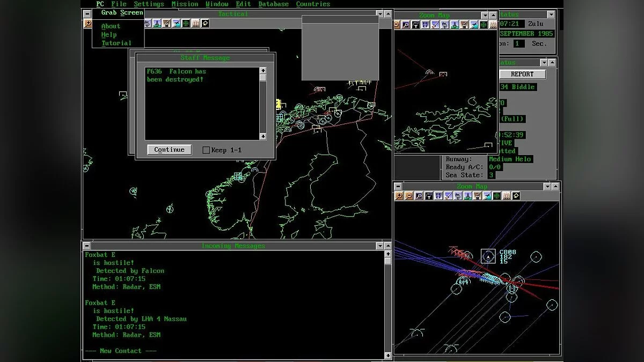The height and width of the screenshot is (362, 644).
Task: Click the green crosshair icon in Tactical toolbar
Action: [186, 23]
